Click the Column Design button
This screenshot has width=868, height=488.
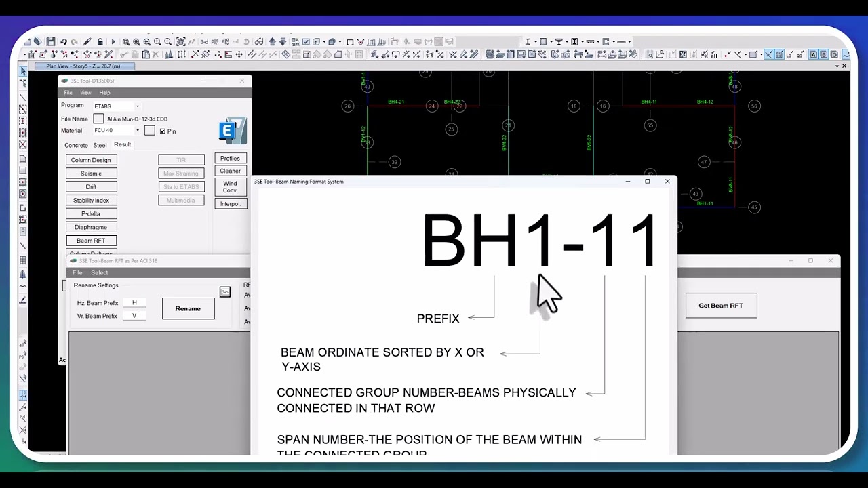(91, 160)
